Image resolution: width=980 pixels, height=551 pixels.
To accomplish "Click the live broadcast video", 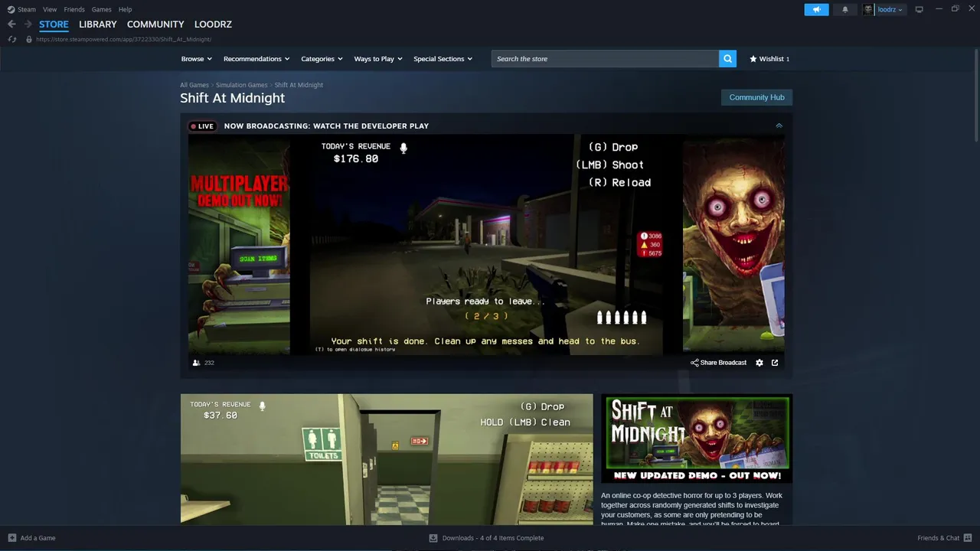I will 486,245.
